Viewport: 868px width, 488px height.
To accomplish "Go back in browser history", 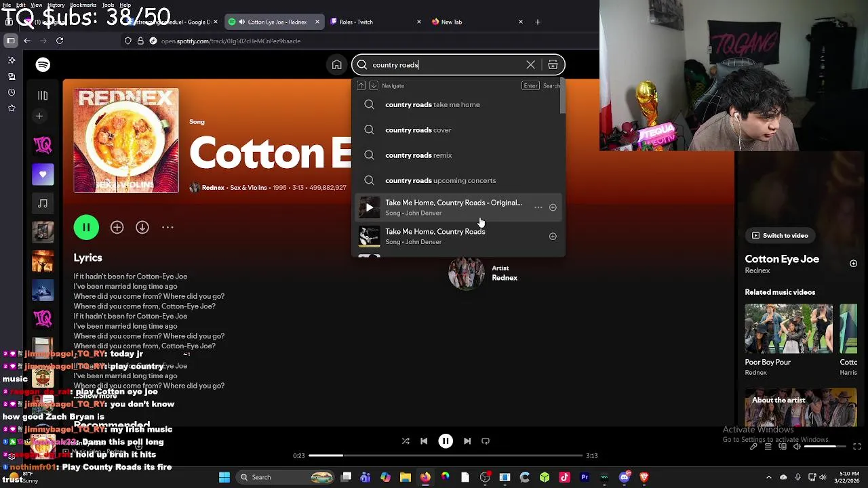I will point(27,41).
